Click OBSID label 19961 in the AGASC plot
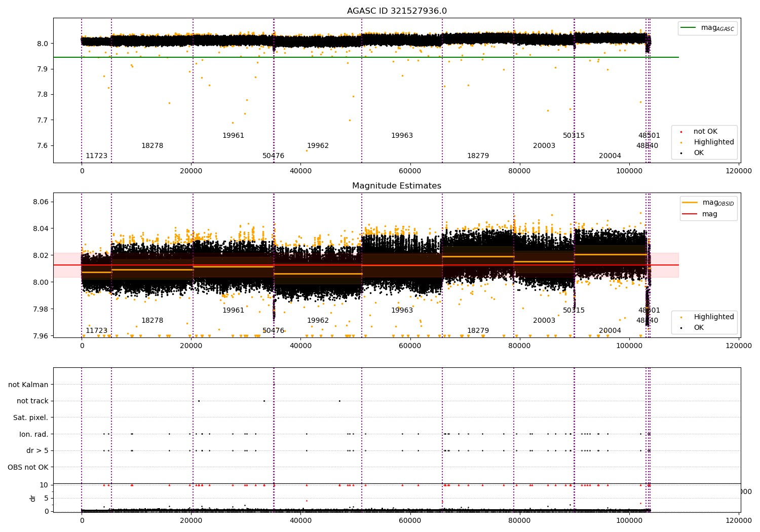This screenshot has height=532, width=760. click(x=233, y=136)
